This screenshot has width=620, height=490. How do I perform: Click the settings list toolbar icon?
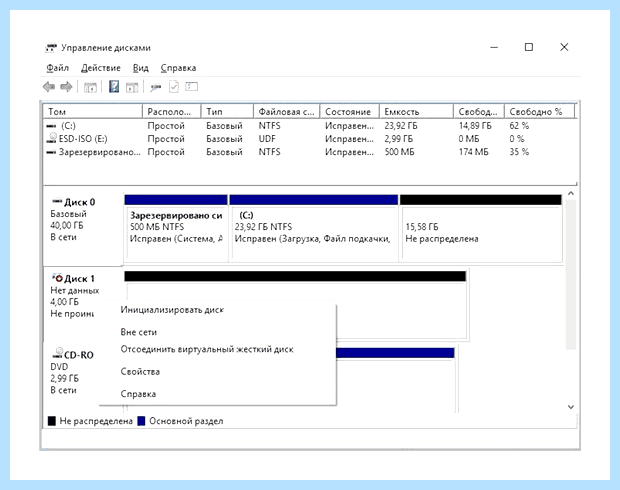[191, 87]
